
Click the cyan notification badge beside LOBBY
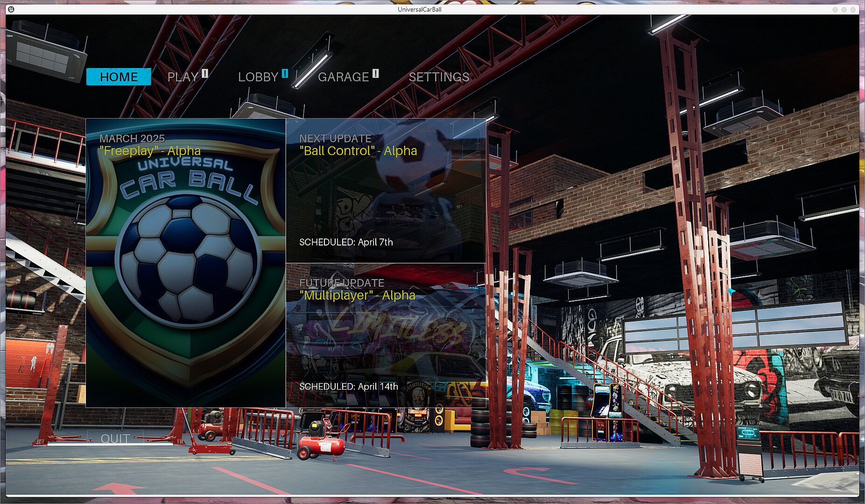pyautogui.click(x=285, y=73)
